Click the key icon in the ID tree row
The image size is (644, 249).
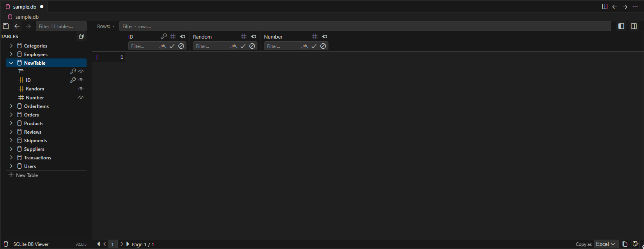(x=73, y=80)
